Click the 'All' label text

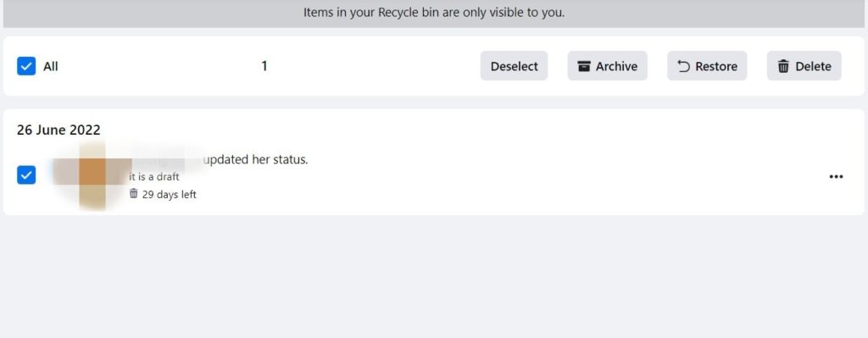tap(50, 66)
